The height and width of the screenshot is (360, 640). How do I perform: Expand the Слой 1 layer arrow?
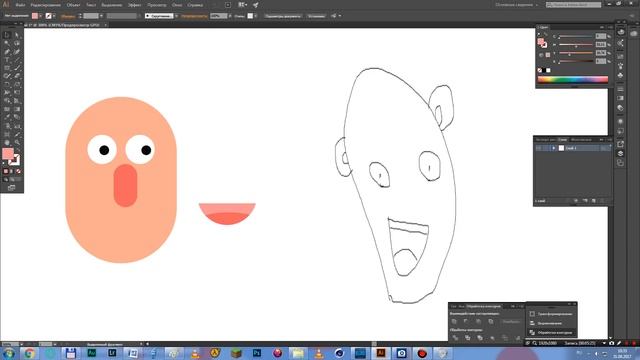tap(554, 148)
